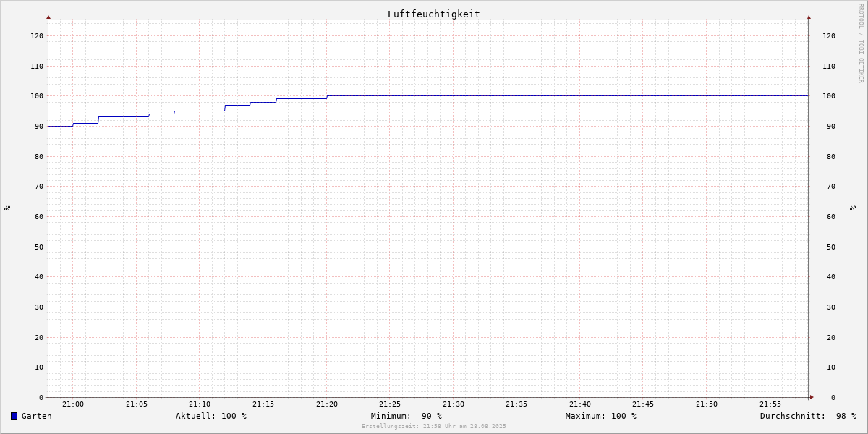868x434 pixels.
Task: Click the right axis 0 label
Action: (x=833, y=397)
